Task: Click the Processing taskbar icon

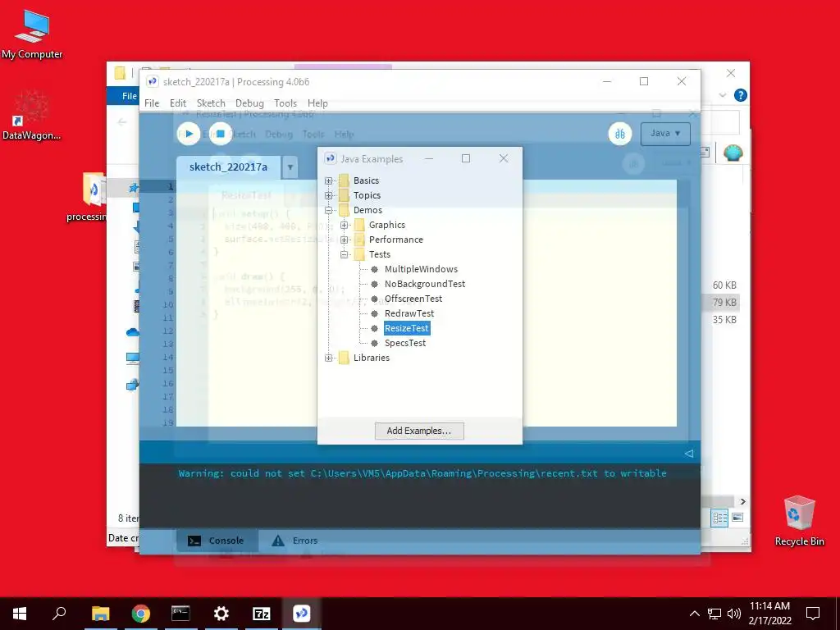Action: (301, 614)
